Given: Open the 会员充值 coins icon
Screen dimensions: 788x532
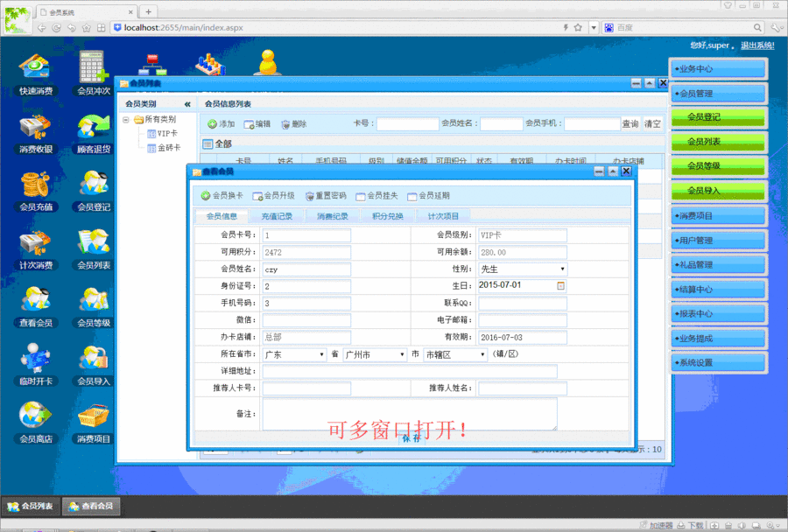Looking at the screenshot, I should 35,192.
